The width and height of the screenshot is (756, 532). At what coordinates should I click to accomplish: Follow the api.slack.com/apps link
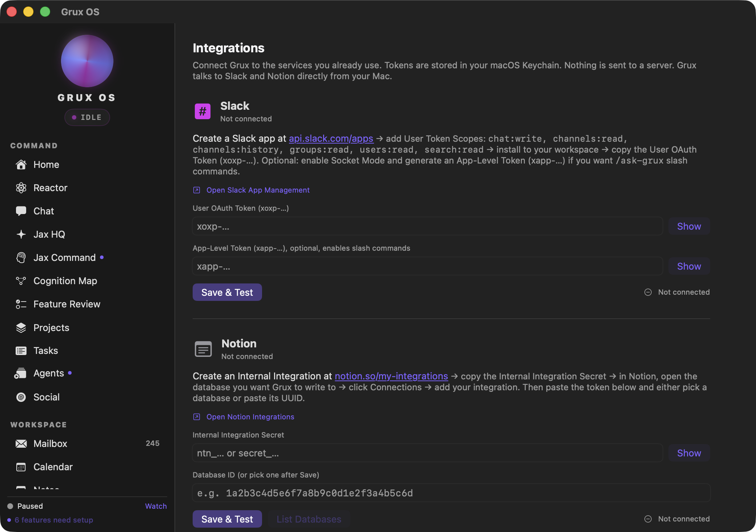pos(331,138)
